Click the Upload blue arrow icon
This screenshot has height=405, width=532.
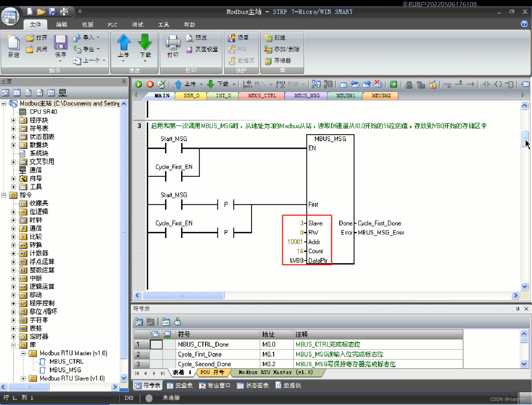tap(123, 46)
